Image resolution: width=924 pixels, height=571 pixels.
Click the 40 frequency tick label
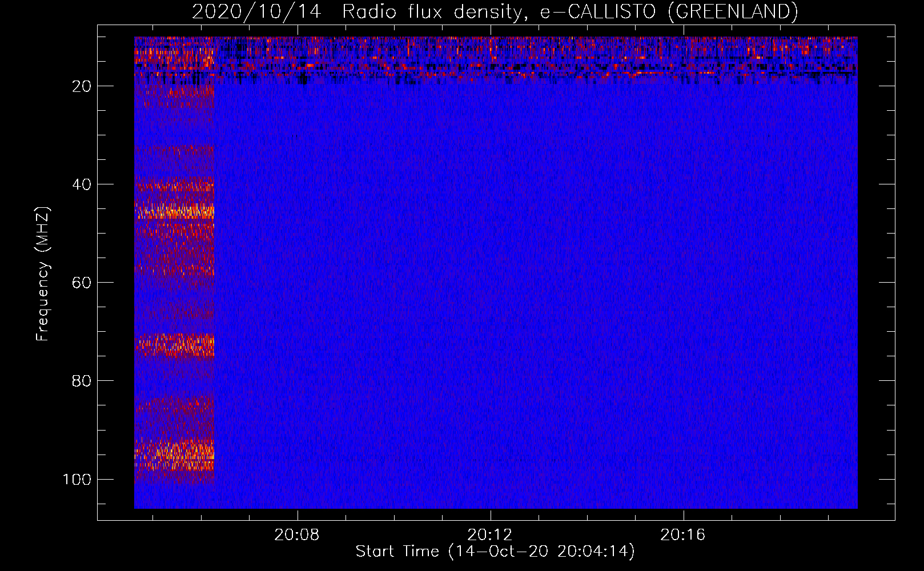pyautogui.click(x=82, y=184)
